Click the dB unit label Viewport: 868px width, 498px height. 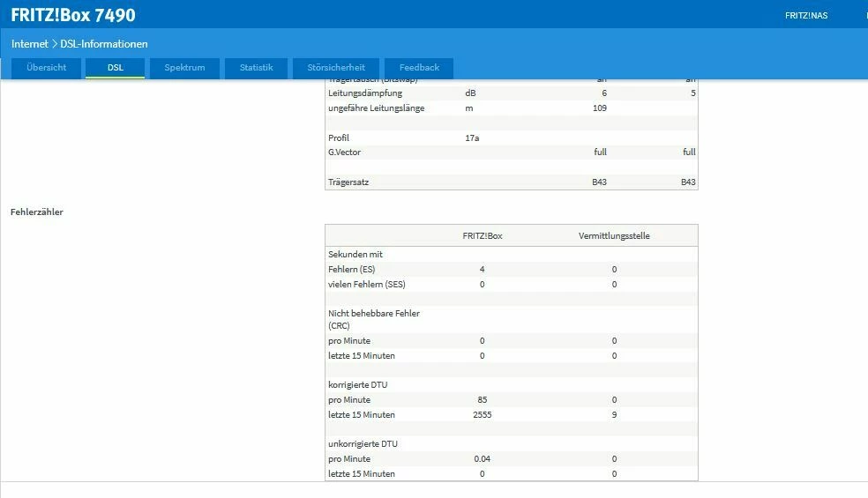click(470, 93)
